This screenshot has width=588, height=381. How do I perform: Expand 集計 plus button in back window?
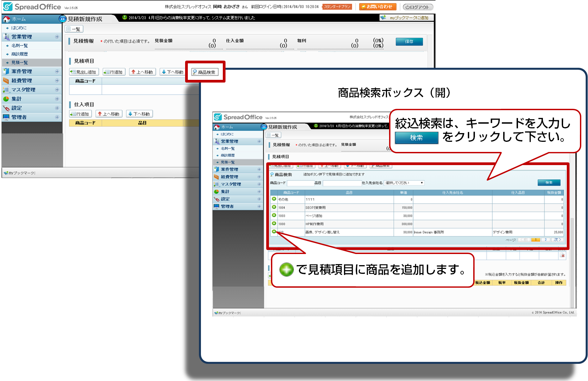click(57, 99)
